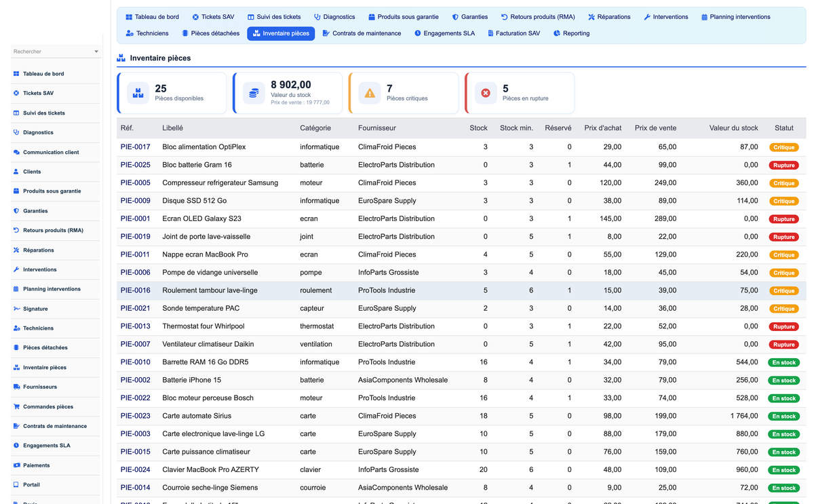Click the Inventaire pièces heading icon
Screen dimensions: 814x504
[121, 58]
